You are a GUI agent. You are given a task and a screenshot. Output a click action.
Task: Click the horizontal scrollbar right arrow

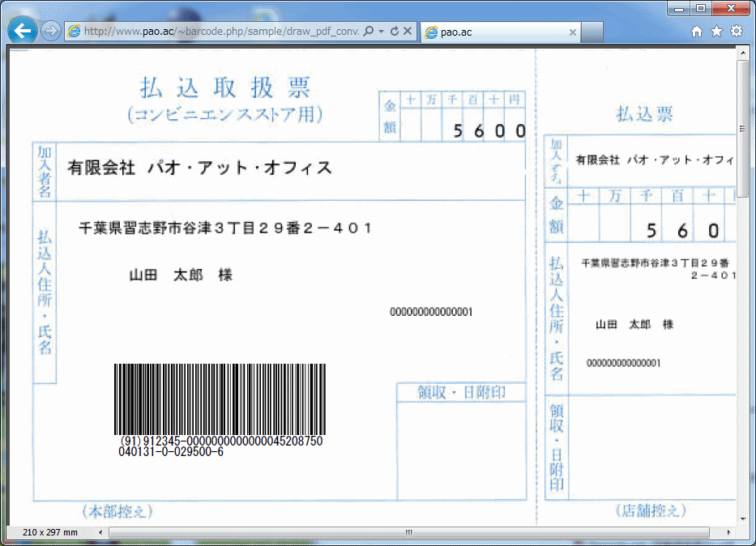[x=730, y=532]
